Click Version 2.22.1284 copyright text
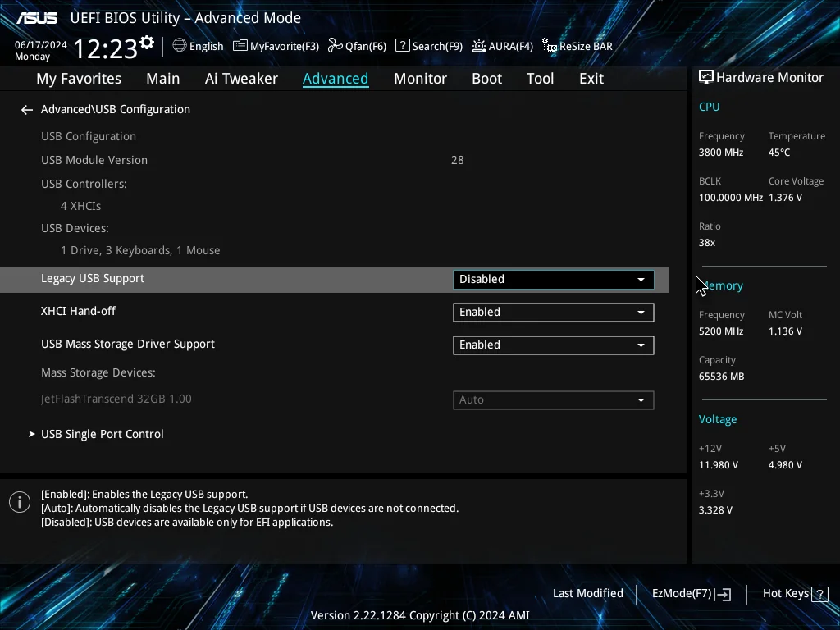Image resolution: width=840 pixels, height=630 pixels. [420, 615]
